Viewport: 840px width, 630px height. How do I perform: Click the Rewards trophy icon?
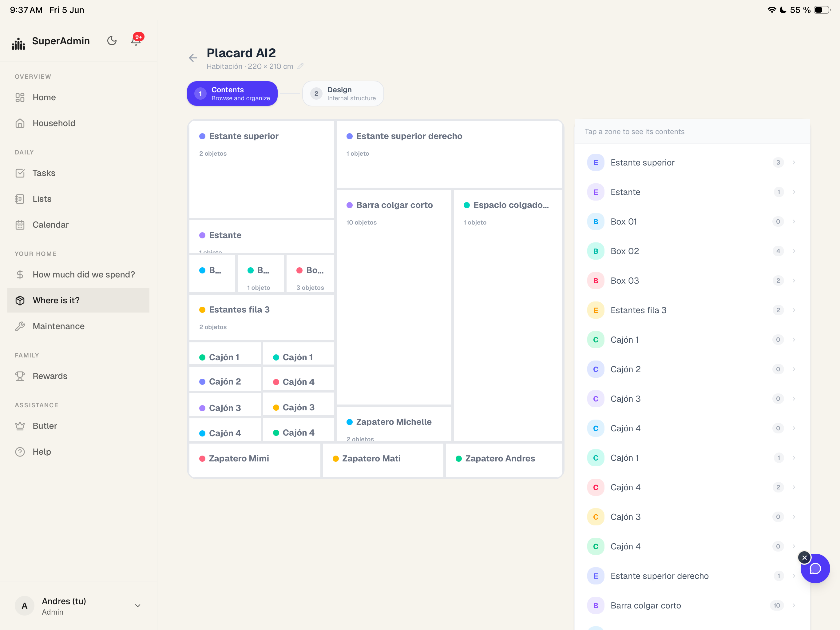click(20, 376)
